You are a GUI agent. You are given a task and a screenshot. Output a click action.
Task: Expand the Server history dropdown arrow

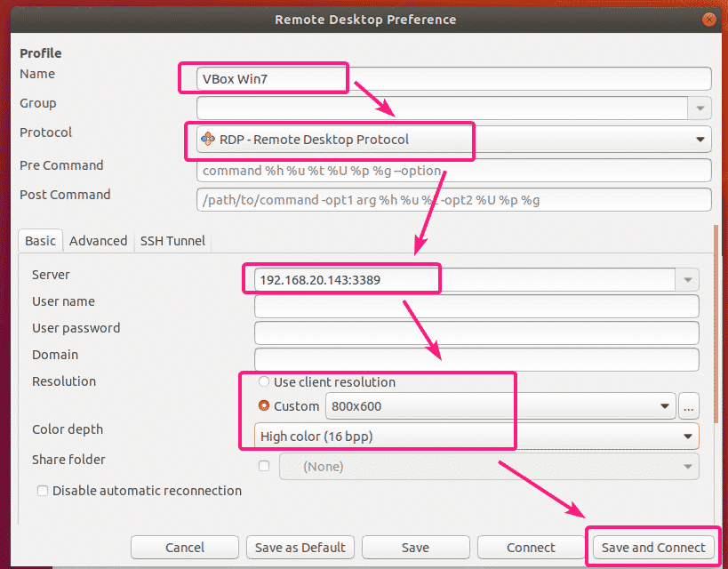687,279
